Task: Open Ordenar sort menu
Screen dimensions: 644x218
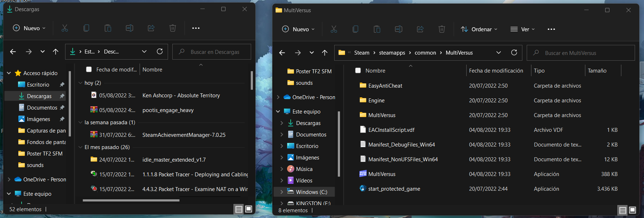Action: (x=479, y=29)
